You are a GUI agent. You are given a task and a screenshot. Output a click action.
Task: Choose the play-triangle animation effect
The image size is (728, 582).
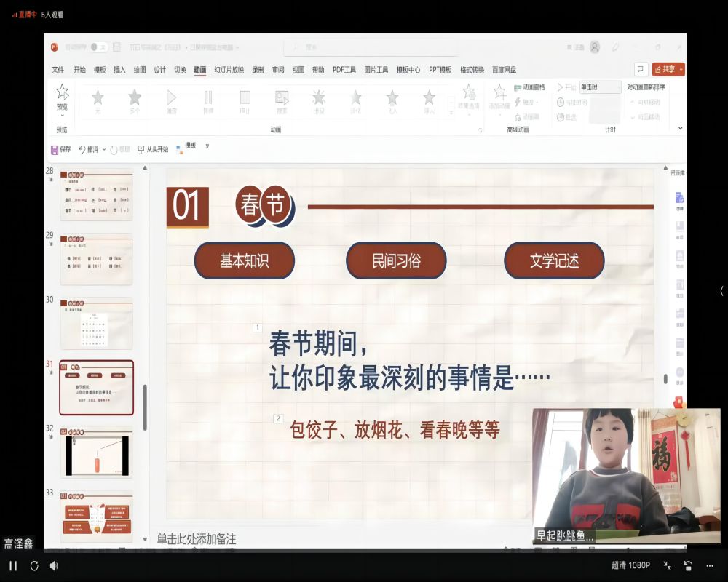[171, 100]
